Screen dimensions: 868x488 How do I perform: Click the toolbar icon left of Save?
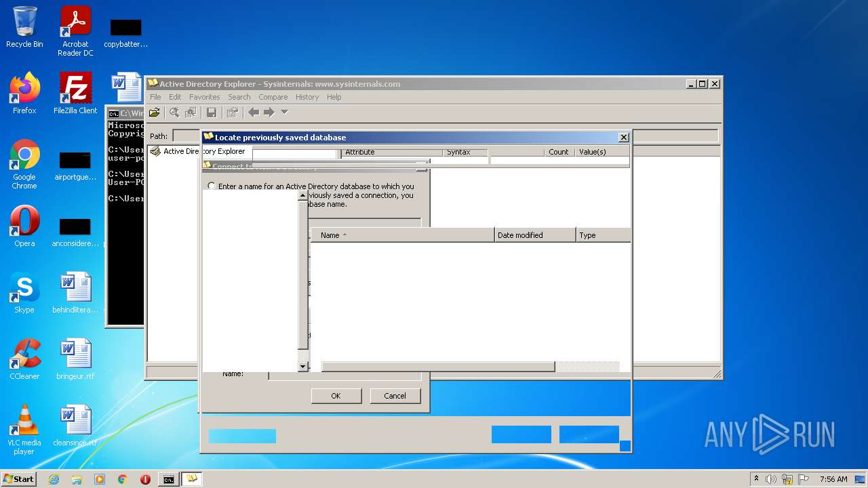pos(191,113)
